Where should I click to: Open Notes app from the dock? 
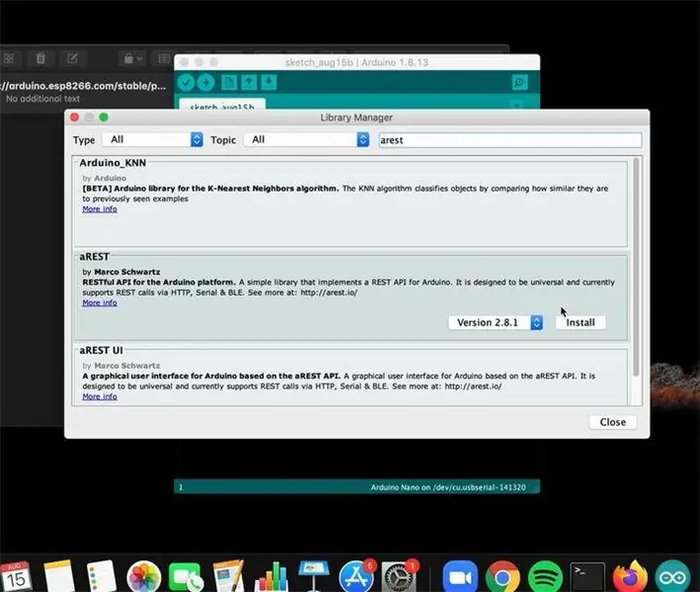[59, 576]
